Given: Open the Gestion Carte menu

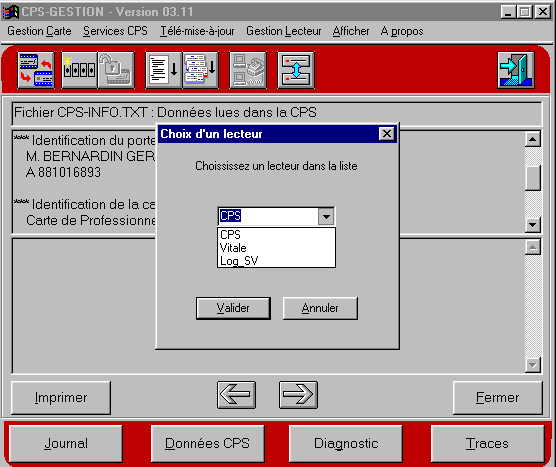Looking at the screenshot, I should coord(39,31).
